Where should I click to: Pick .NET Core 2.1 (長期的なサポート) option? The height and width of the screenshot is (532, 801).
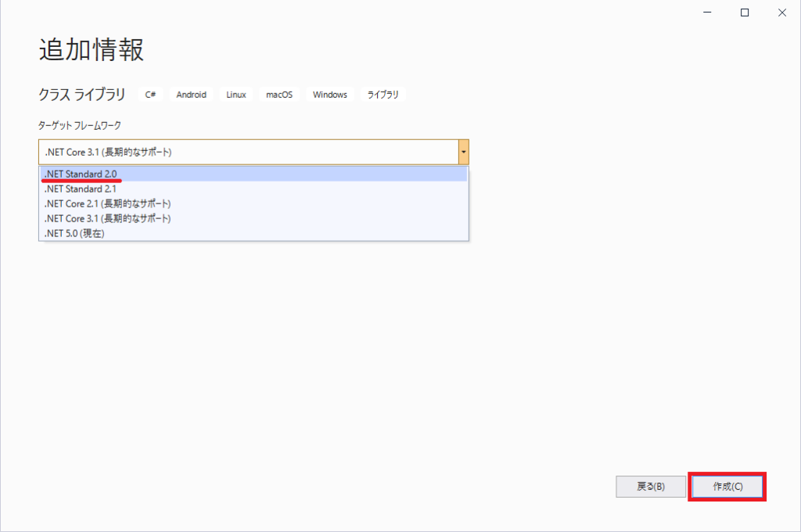[x=253, y=204]
